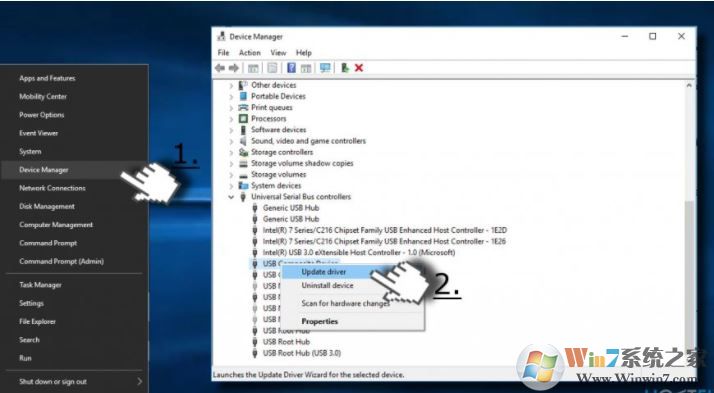The width and height of the screenshot is (714, 393).
Task: Click the back arrow in Device Manager toolbar
Action: [220, 68]
